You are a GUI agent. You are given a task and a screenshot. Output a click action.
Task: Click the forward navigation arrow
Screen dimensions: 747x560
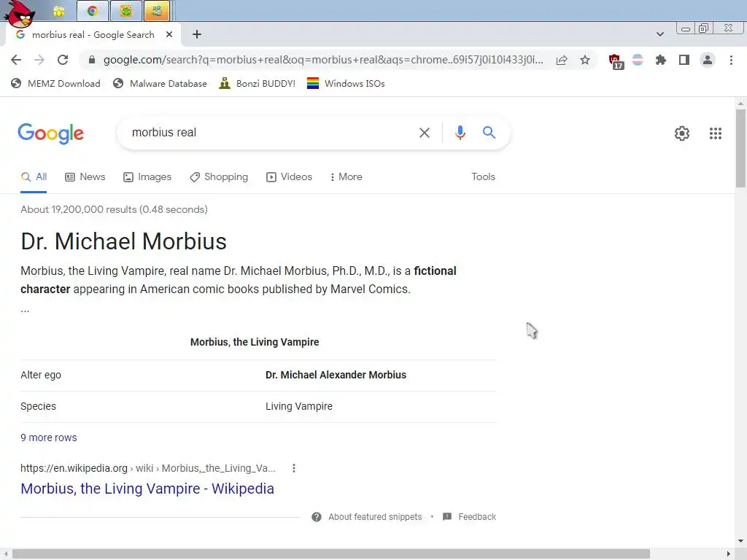(39, 60)
